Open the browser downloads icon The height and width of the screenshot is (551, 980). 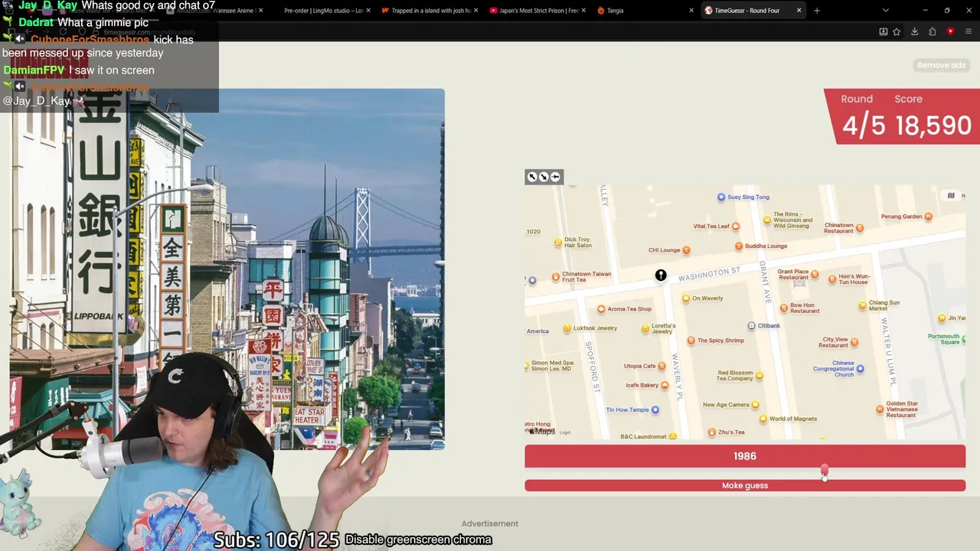914,31
